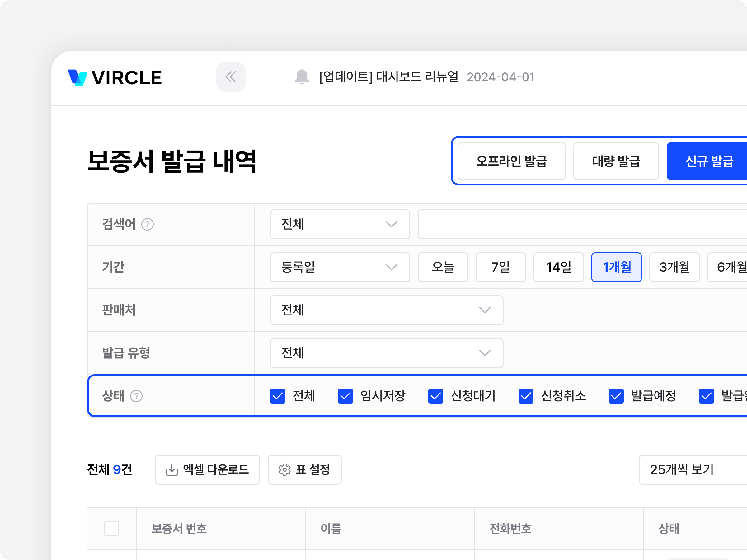Open the 대시보드 리뉴얼 update notice
Image resolution: width=747 pixels, height=560 pixels.
pyautogui.click(x=388, y=77)
